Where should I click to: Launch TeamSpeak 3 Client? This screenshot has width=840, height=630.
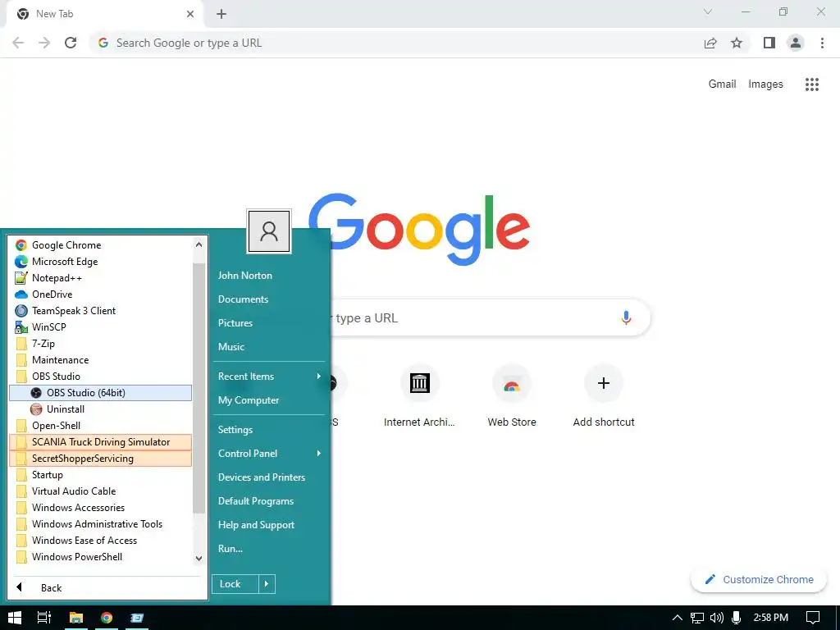[x=100, y=311]
